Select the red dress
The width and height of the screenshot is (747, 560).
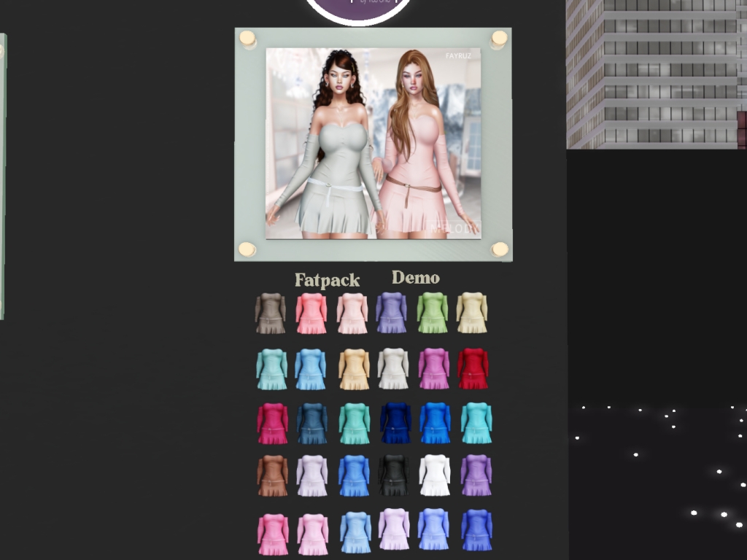click(x=473, y=369)
